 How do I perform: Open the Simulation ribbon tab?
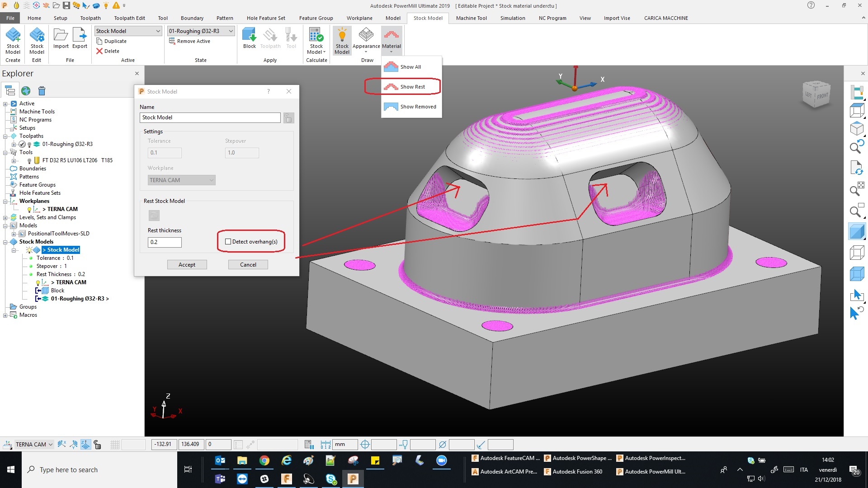click(513, 18)
